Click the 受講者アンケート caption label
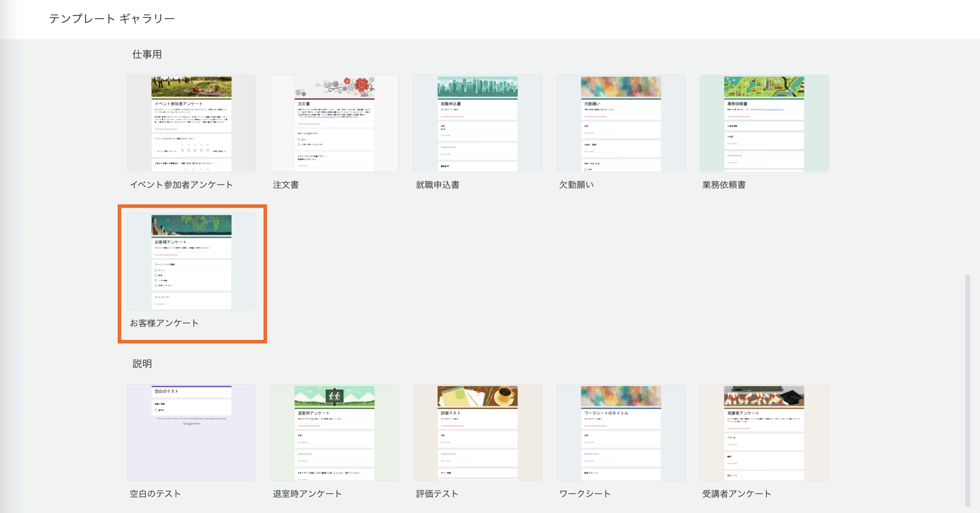Screen dimensions: 980x513 tap(737, 493)
